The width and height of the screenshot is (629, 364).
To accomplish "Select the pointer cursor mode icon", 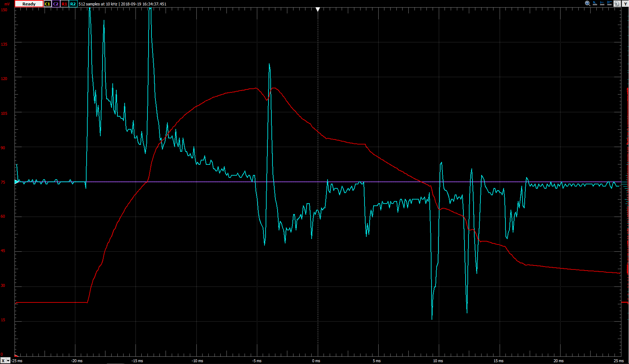I will (x=595, y=3).
